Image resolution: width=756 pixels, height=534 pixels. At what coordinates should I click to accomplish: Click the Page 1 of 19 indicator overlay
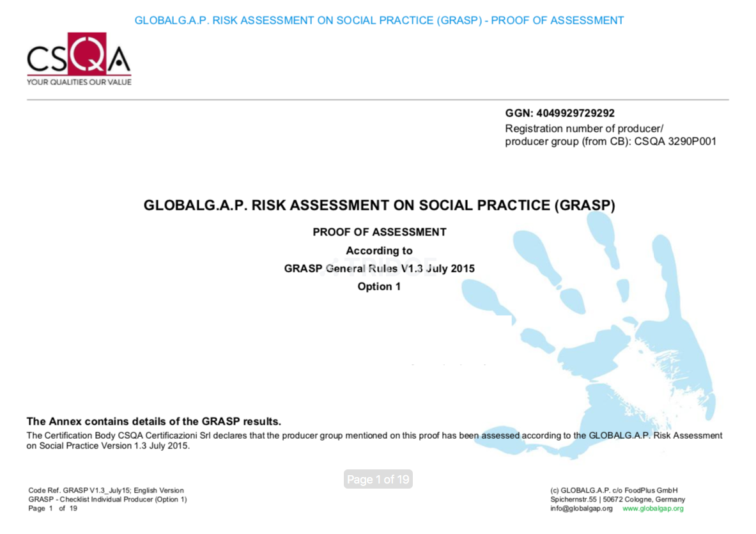(x=378, y=480)
